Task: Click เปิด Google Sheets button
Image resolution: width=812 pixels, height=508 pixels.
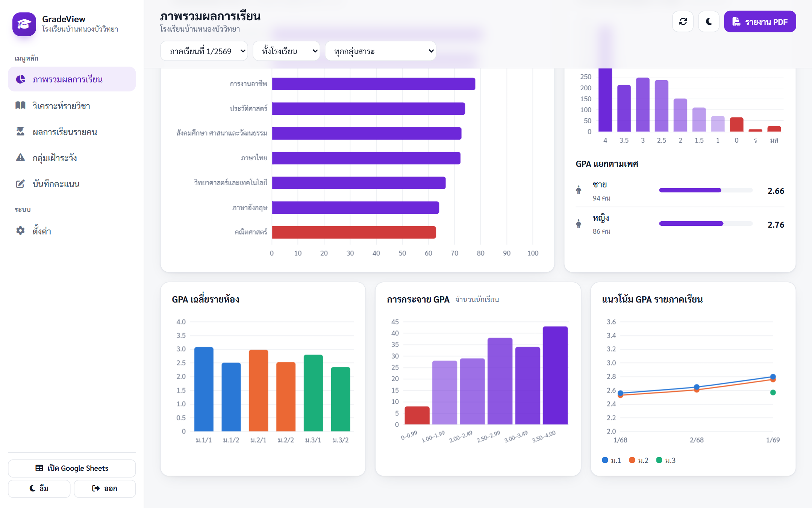Action: [72, 468]
